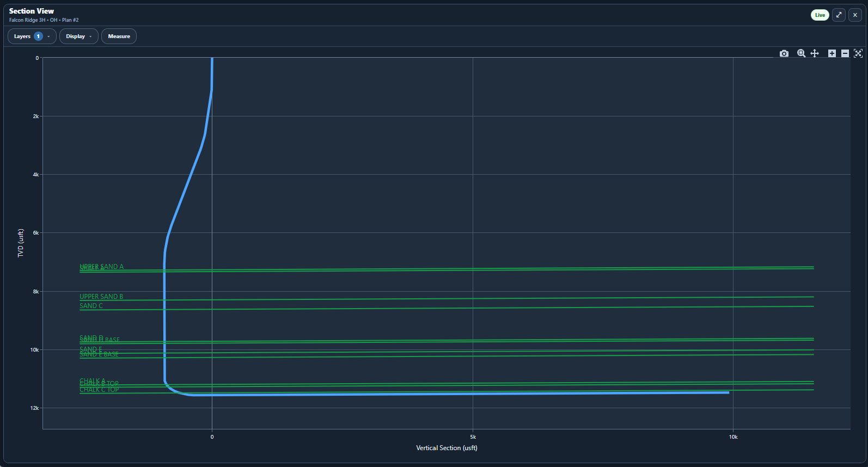Select the CHALK C TOP formation label
868x467 pixels.
click(x=99, y=390)
